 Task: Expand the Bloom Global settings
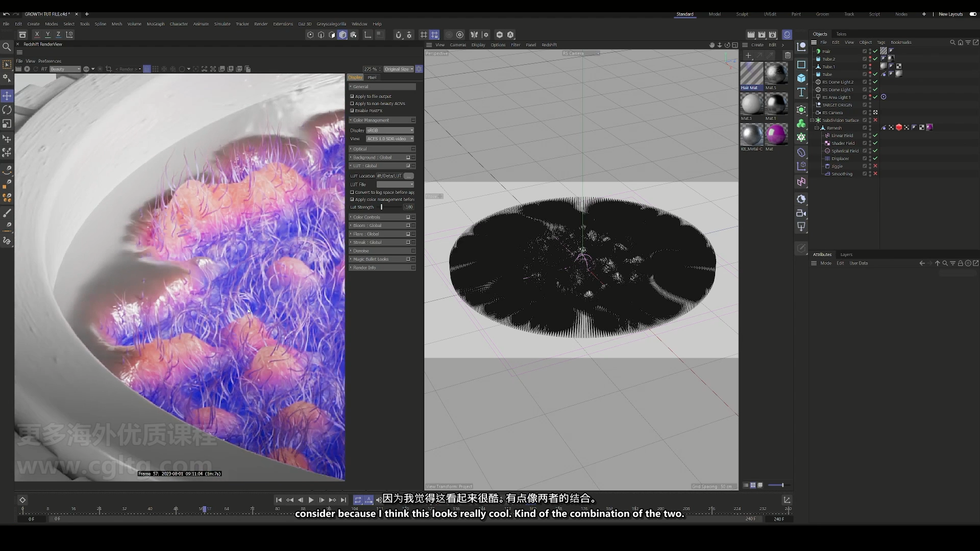pos(351,226)
